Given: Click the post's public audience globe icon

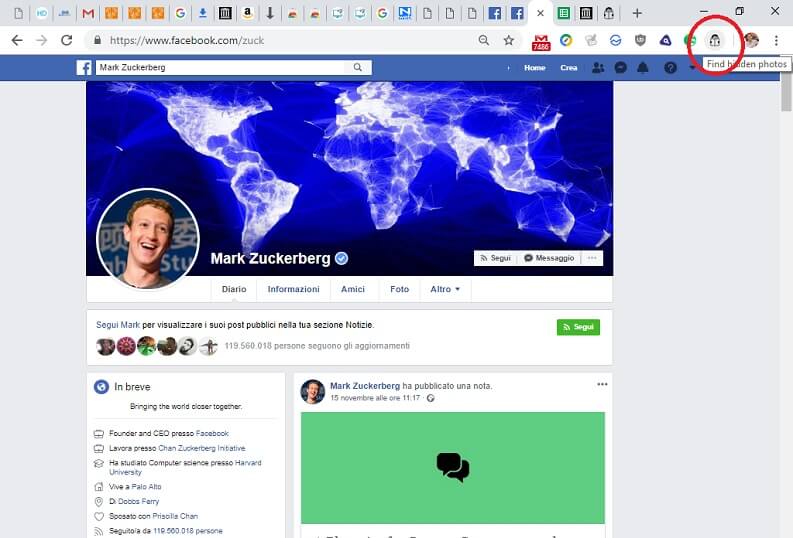Looking at the screenshot, I should (430, 398).
